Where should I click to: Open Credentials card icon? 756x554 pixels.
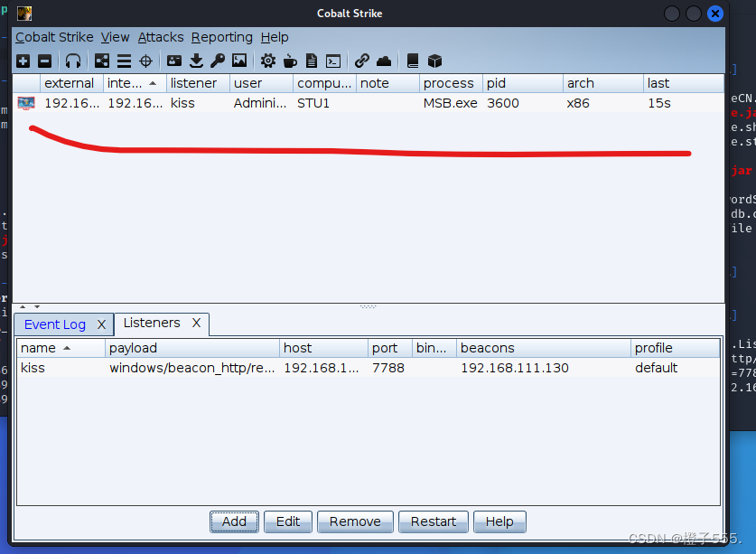(x=174, y=61)
